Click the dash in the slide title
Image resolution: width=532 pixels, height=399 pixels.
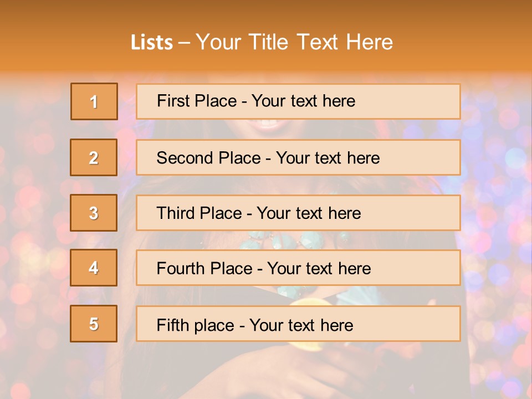tap(184, 43)
